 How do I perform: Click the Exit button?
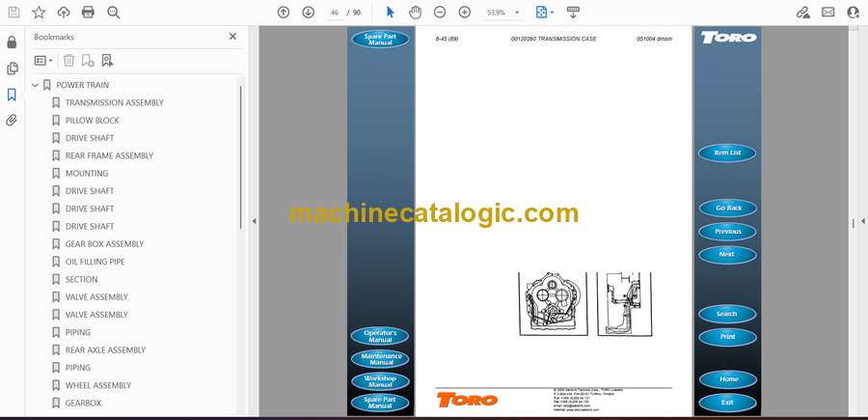pyautogui.click(x=727, y=403)
